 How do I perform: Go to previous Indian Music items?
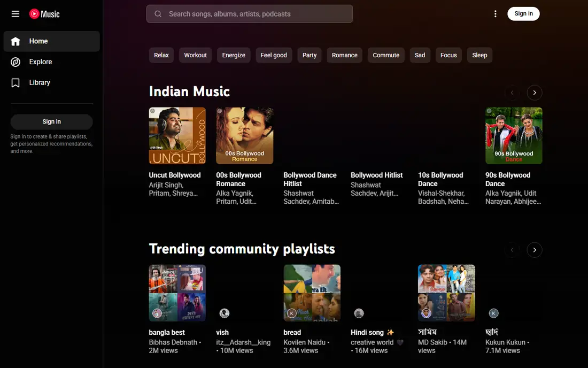coord(512,93)
